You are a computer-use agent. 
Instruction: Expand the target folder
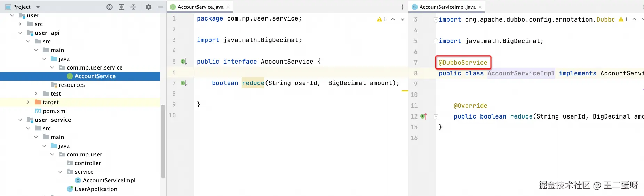(28, 102)
